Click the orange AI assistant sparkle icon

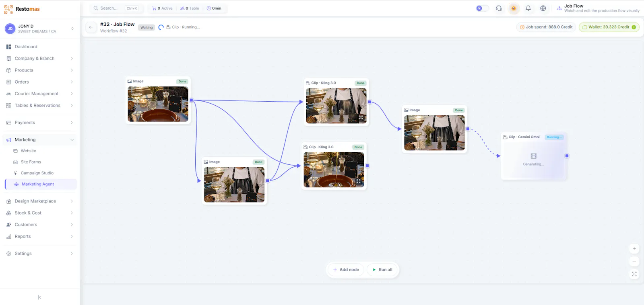514,8
